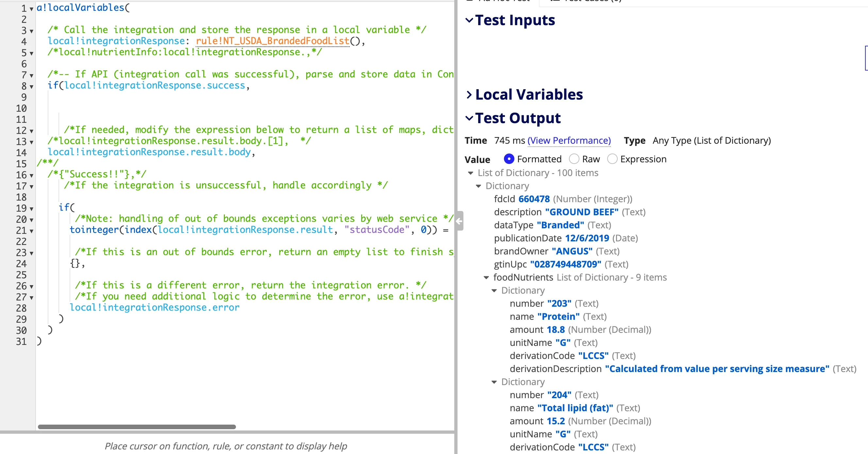Click line number 10 in the gutter
The height and width of the screenshot is (454, 868).
pos(21,108)
